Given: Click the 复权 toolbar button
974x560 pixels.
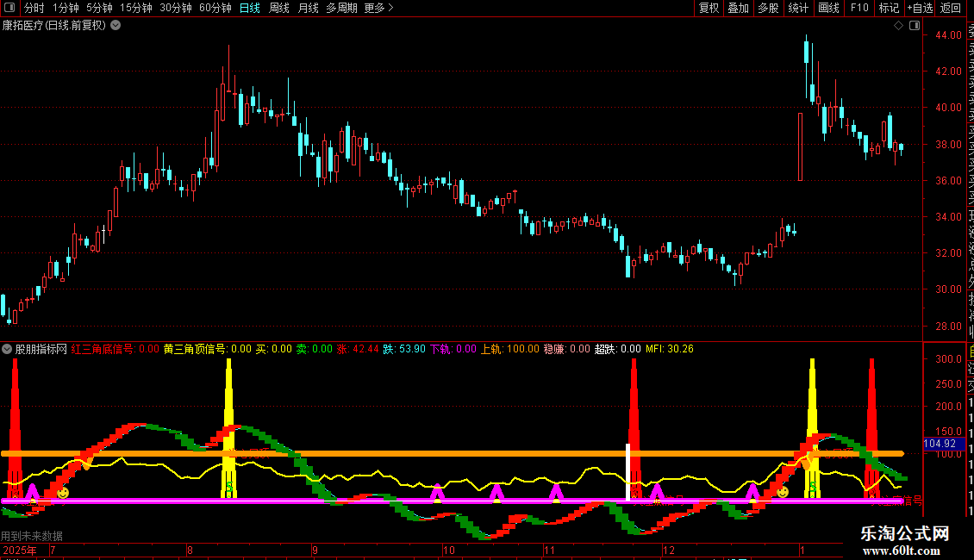Looking at the screenshot, I should tap(709, 8).
